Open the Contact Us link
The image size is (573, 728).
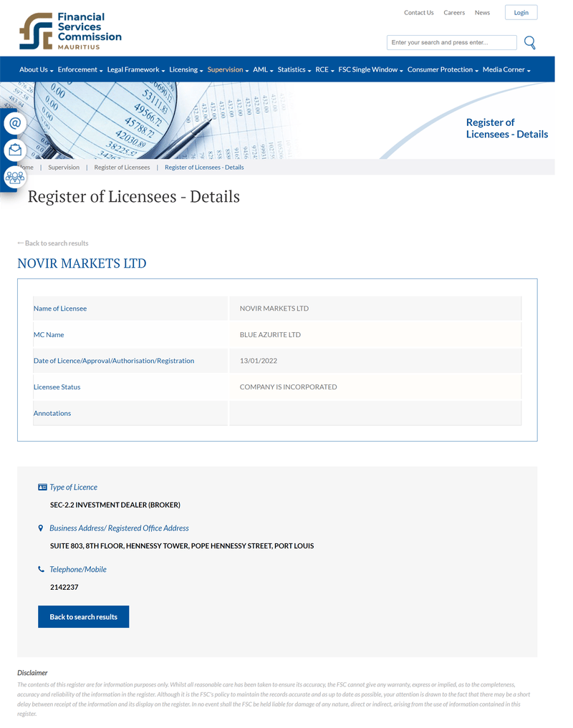click(419, 13)
